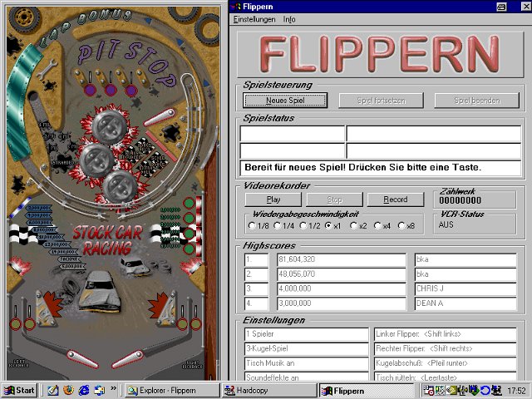Click highscore value 81,604,320
The image size is (532, 399).
(x=342, y=259)
